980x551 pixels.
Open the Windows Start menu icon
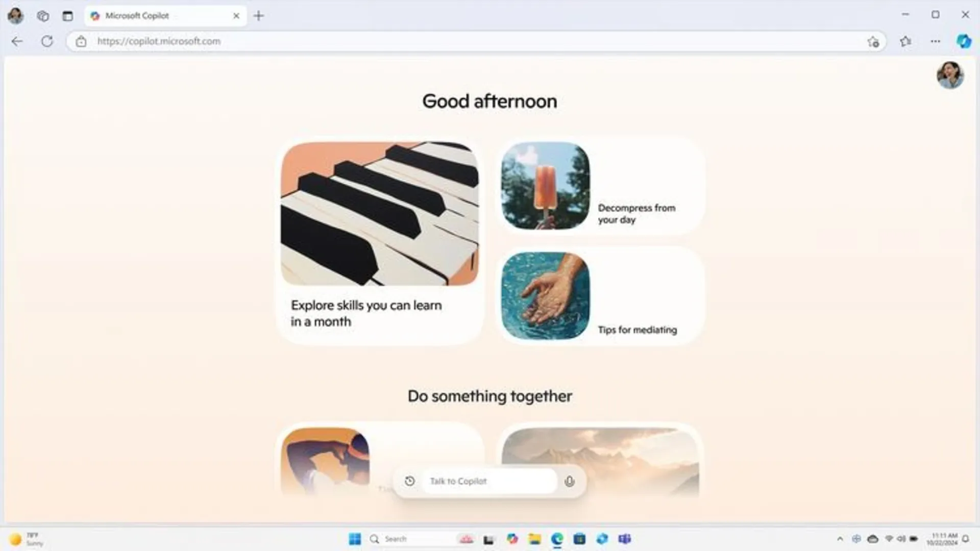coord(354,538)
